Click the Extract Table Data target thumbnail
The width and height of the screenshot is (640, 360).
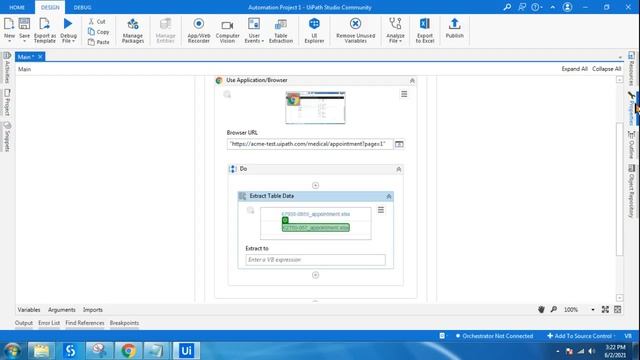[x=316, y=223]
